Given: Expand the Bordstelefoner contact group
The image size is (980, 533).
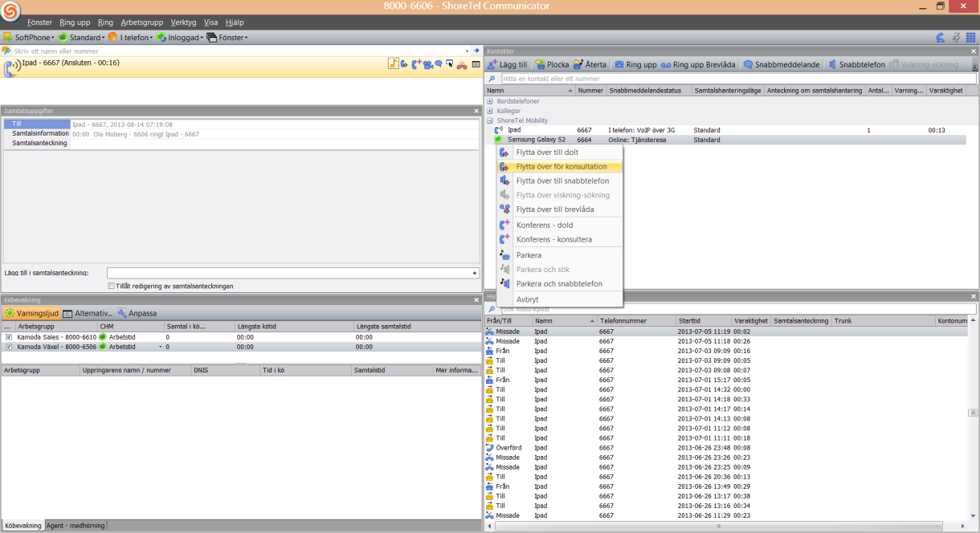Looking at the screenshot, I should click(x=489, y=101).
